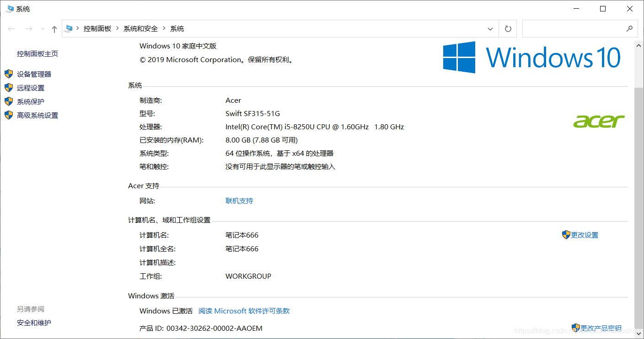Click shield icon beside 高级系统设置
This screenshot has width=644, height=339.
tap(9, 115)
